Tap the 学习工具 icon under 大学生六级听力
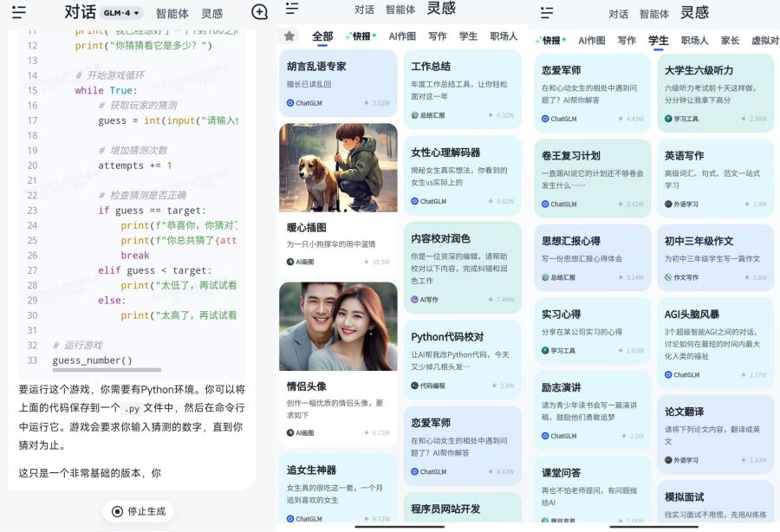The width and height of the screenshot is (780, 532). (668, 119)
